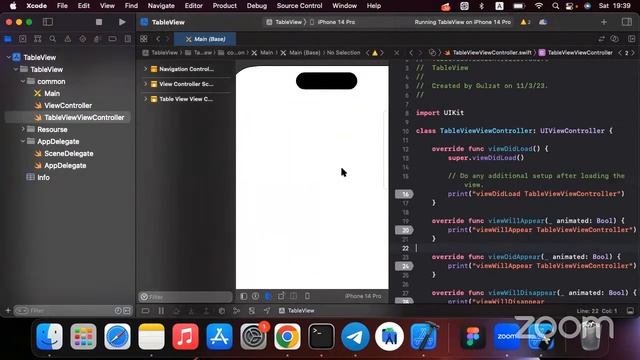
Task: Open Spotlight search in the menu bar
Action: (x=556, y=6)
